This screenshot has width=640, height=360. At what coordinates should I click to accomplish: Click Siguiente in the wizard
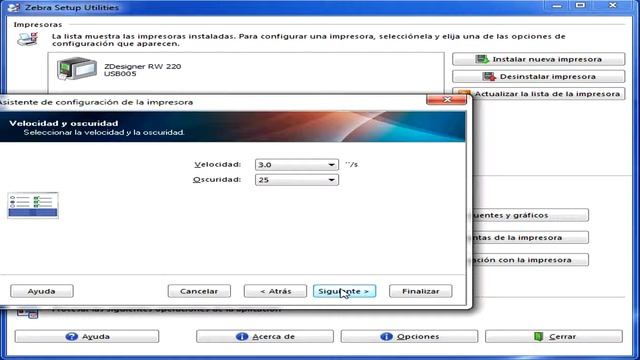(x=344, y=291)
